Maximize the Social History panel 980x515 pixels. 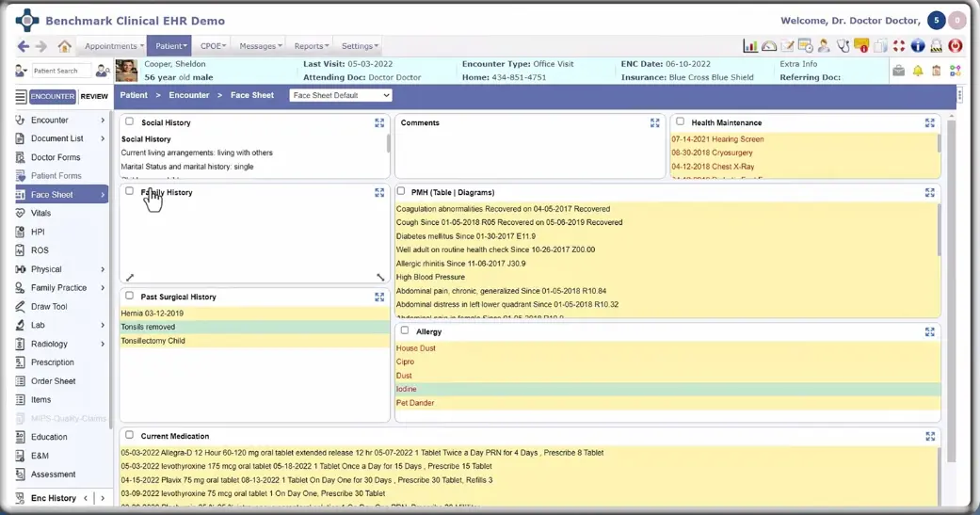pos(379,123)
